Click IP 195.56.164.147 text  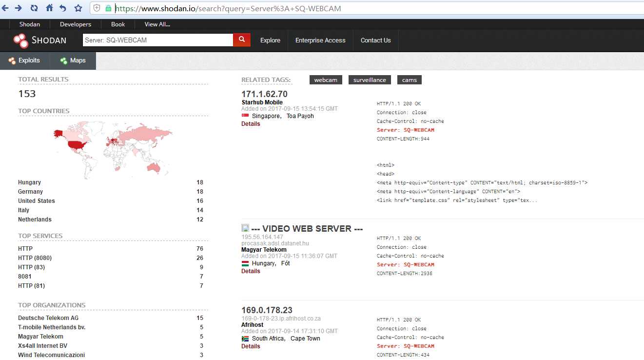262,237
